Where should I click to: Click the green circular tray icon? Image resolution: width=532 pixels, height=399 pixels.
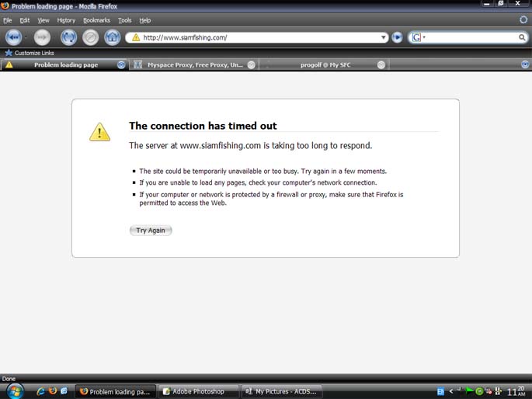(479, 391)
